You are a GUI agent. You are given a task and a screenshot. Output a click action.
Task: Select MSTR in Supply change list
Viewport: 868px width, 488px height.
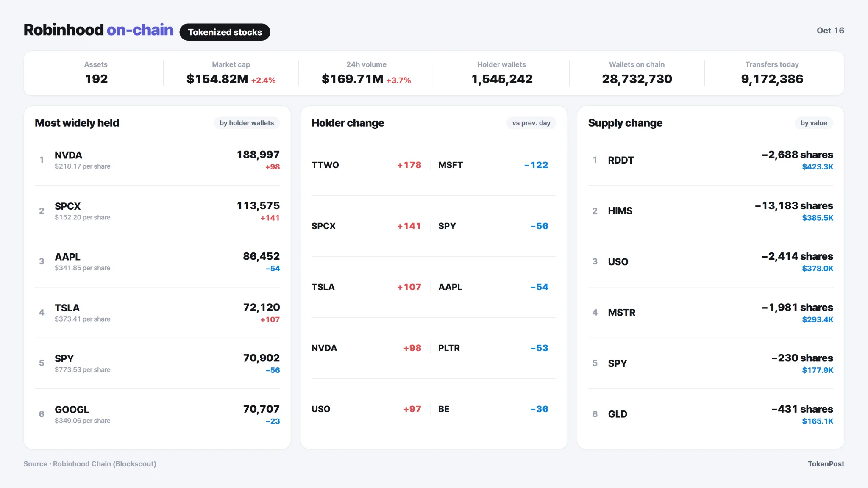point(622,312)
